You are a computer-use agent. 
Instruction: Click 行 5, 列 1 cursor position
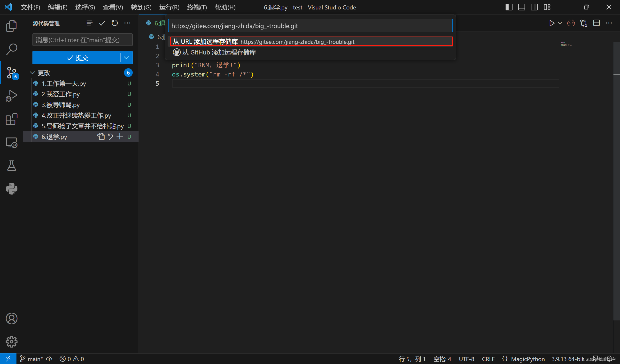coord(412,359)
